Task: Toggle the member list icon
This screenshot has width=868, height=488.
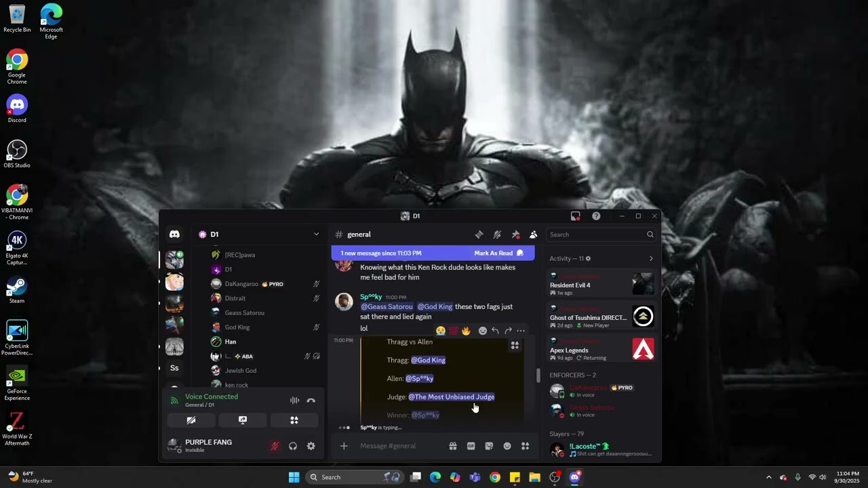Action: [533, 235]
